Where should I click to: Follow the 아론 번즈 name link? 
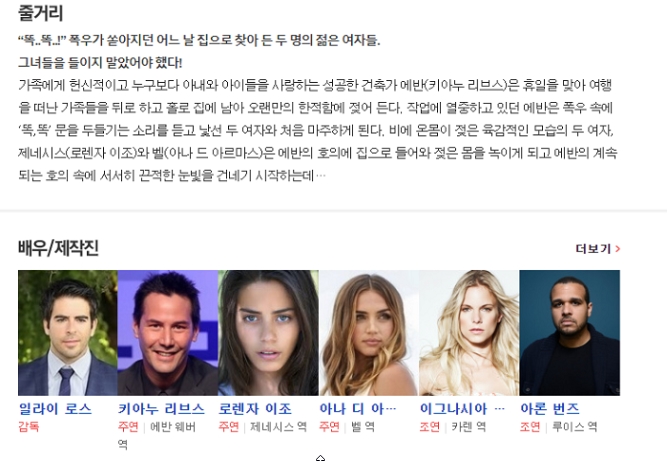[x=550, y=408]
